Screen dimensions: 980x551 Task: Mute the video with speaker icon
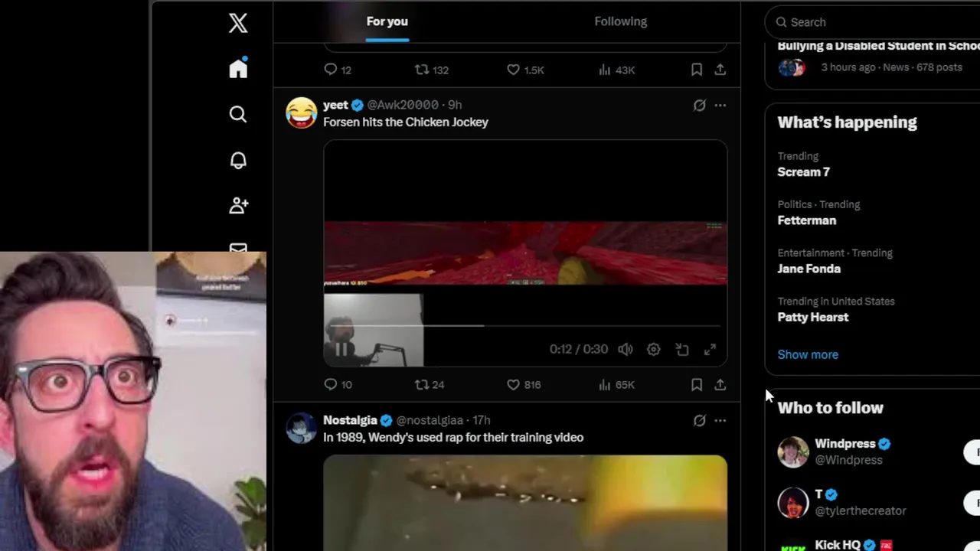pos(626,350)
